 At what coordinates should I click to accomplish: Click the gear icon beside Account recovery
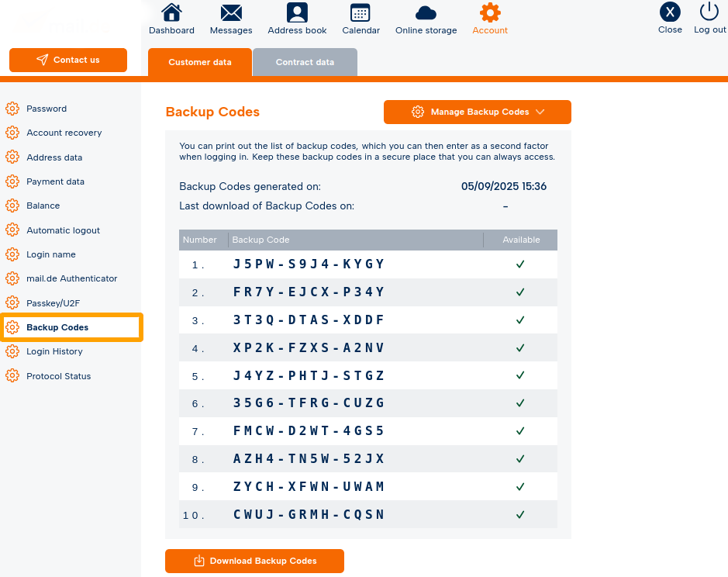click(12, 133)
